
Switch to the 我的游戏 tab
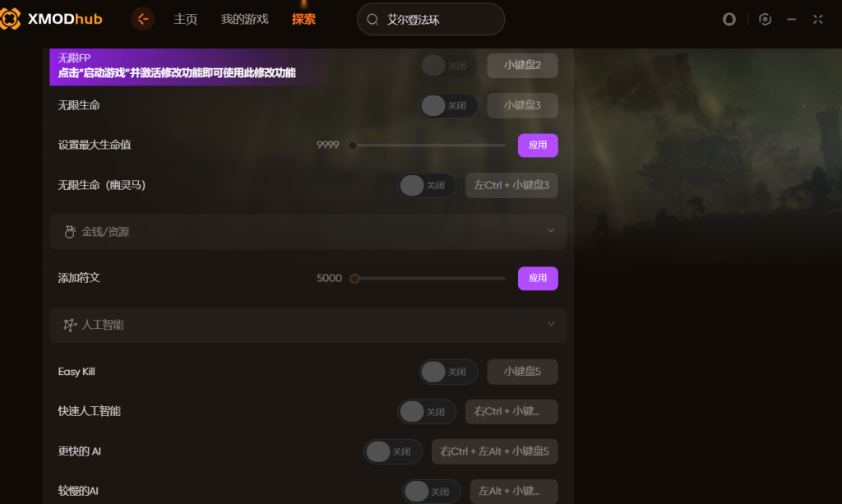[244, 20]
